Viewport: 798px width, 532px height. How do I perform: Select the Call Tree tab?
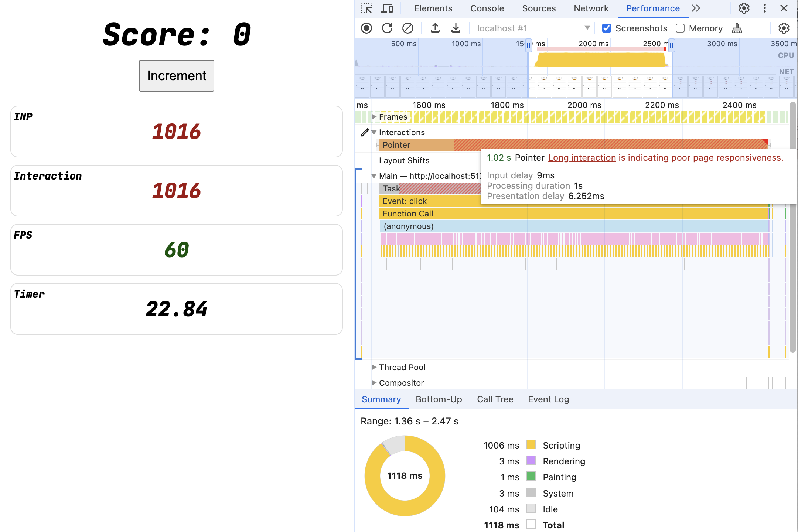point(495,399)
